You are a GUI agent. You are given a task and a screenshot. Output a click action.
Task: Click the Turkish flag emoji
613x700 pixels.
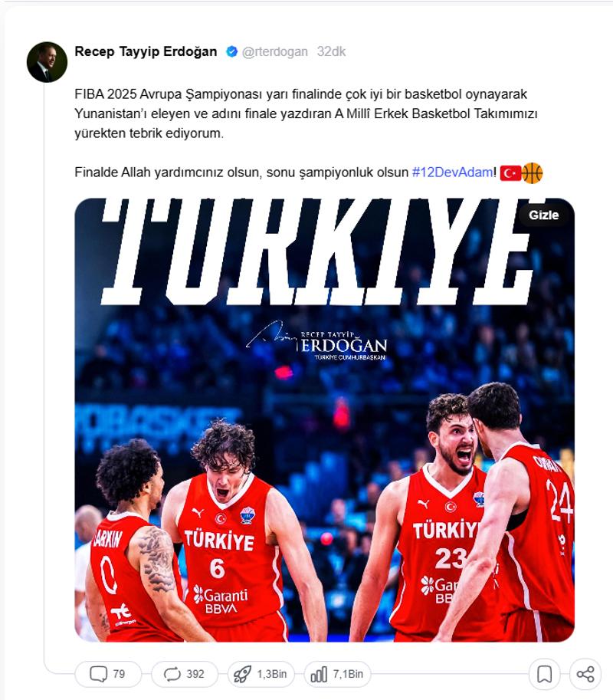pyautogui.click(x=510, y=173)
